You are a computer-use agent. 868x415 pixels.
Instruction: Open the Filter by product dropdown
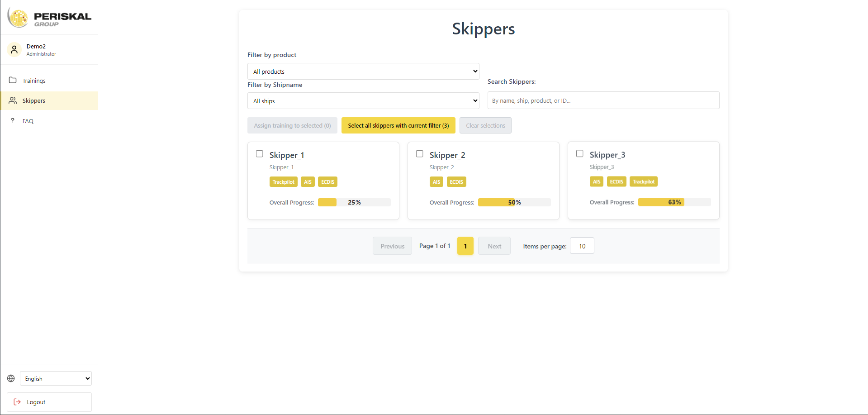pos(363,72)
